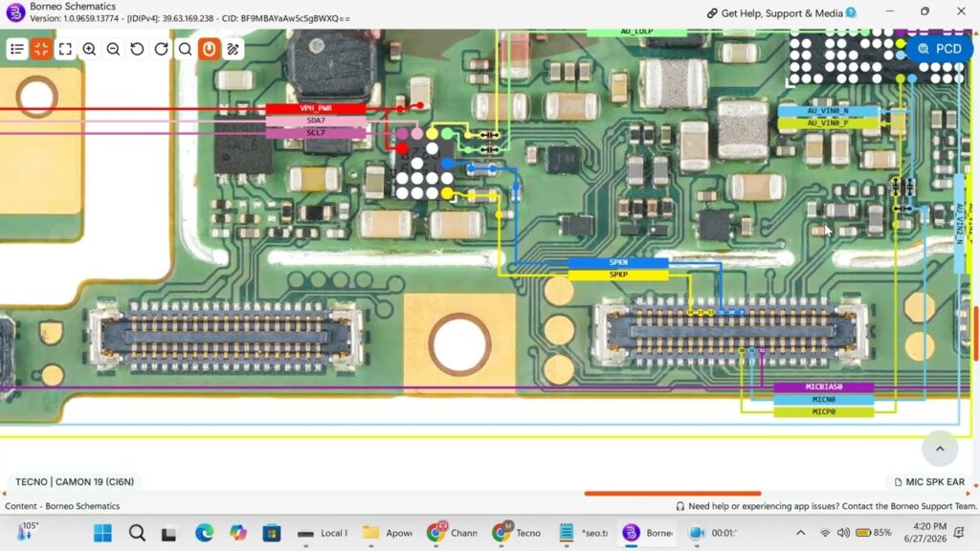This screenshot has width=980, height=551.
Task: Open Microsoft Store from taskbar
Action: tap(271, 533)
